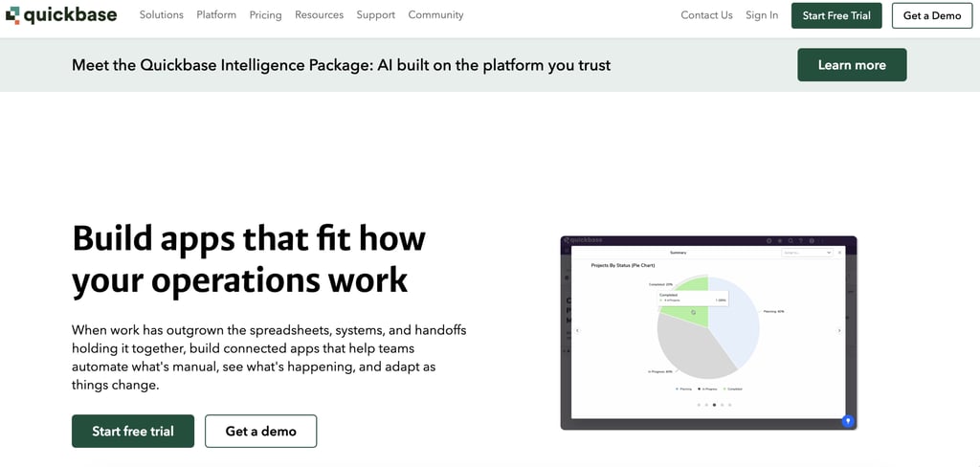
Task: Open the dropdown in the Summary preview
Action: pyautogui.click(x=807, y=253)
